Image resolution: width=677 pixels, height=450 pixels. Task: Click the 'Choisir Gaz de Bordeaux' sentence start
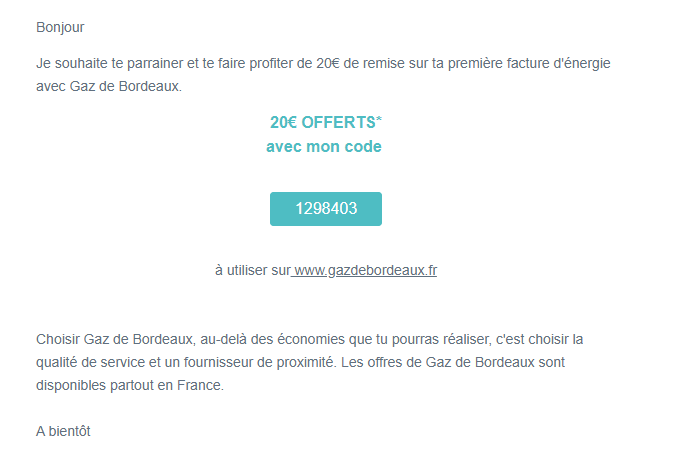tap(116, 339)
